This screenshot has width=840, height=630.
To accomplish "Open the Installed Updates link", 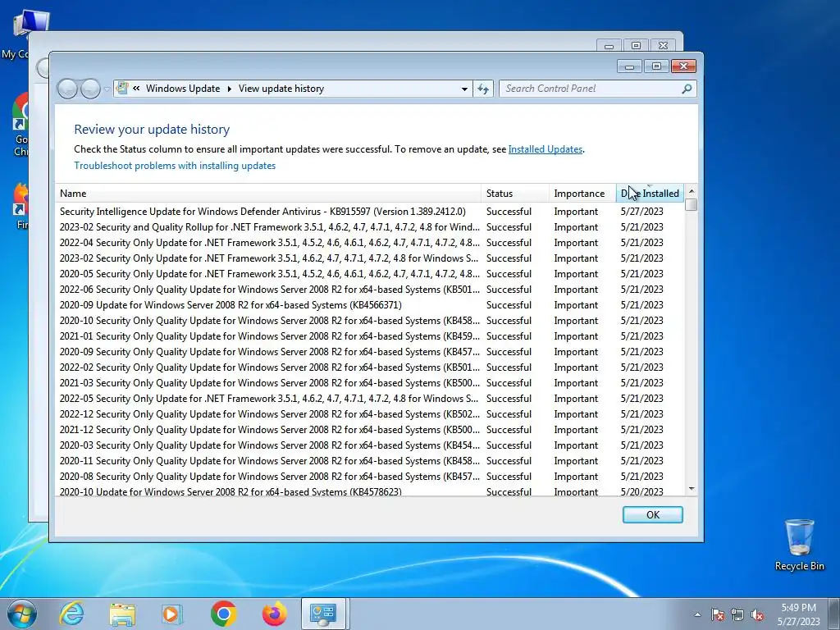I will (x=545, y=149).
